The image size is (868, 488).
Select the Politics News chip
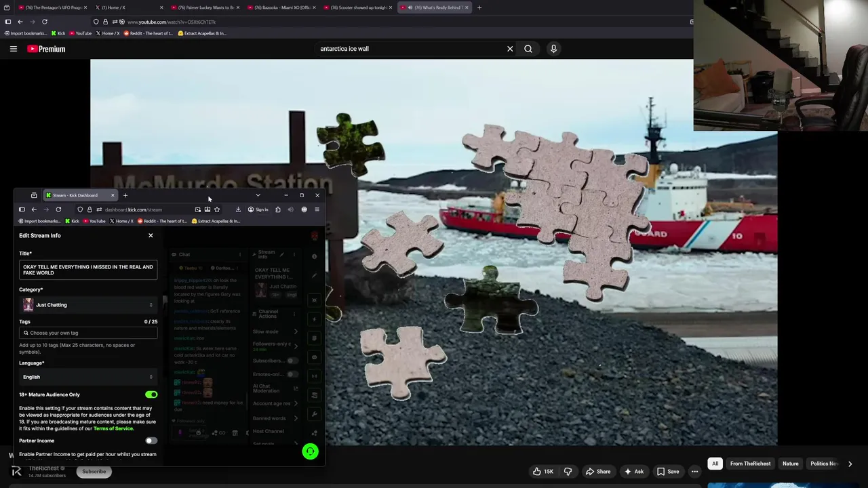point(824,464)
